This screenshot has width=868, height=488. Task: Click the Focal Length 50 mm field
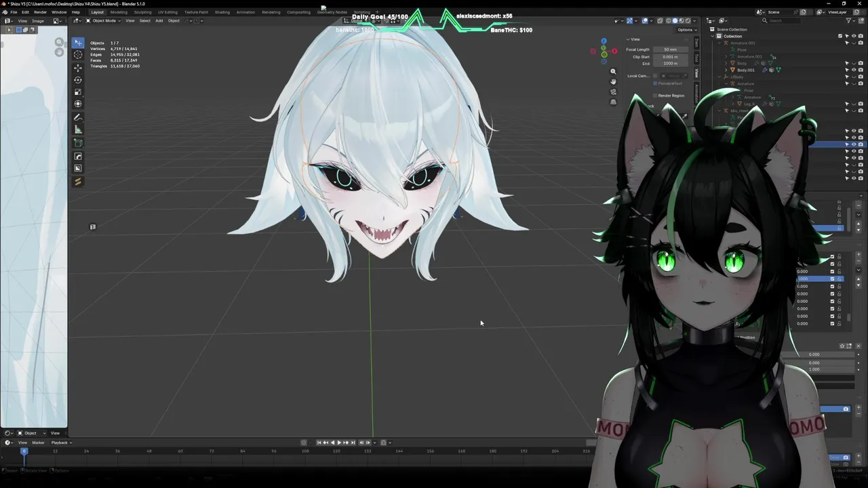tap(670, 49)
